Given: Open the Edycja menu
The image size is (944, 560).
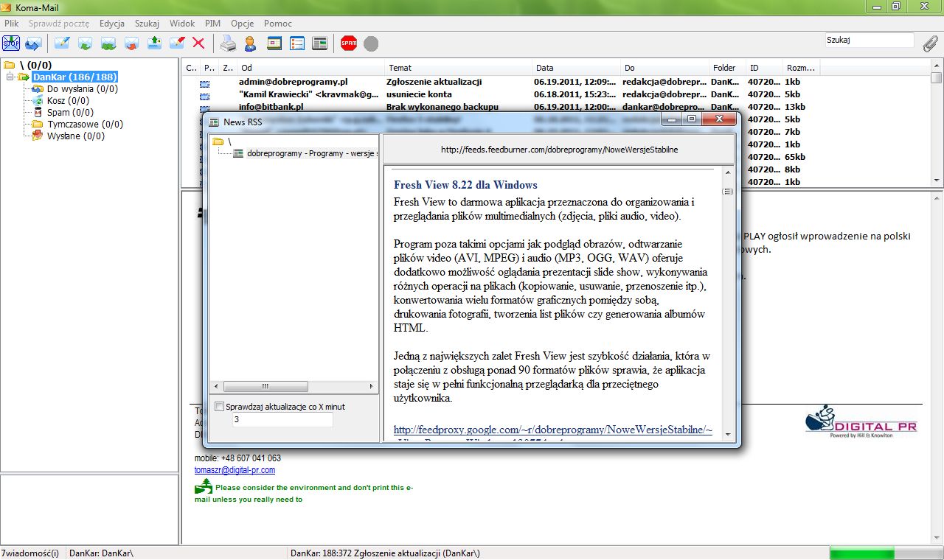Looking at the screenshot, I should click(x=112, y=24).
